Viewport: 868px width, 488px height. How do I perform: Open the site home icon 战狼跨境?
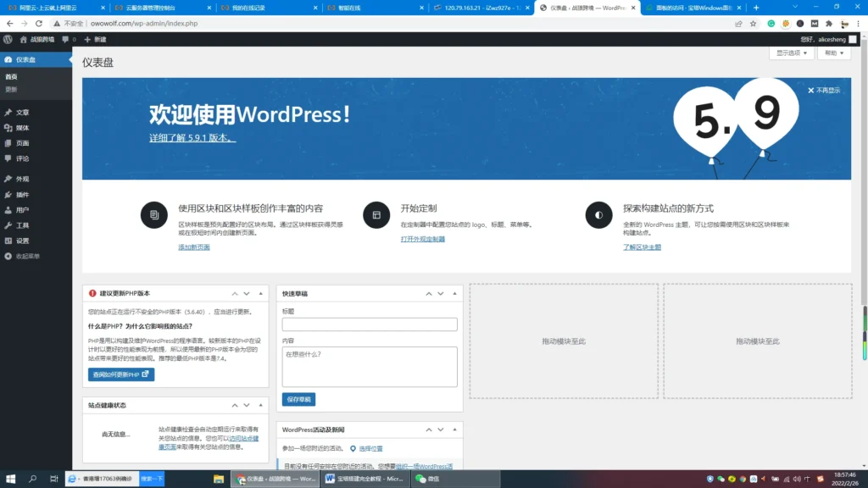[37, 39]
